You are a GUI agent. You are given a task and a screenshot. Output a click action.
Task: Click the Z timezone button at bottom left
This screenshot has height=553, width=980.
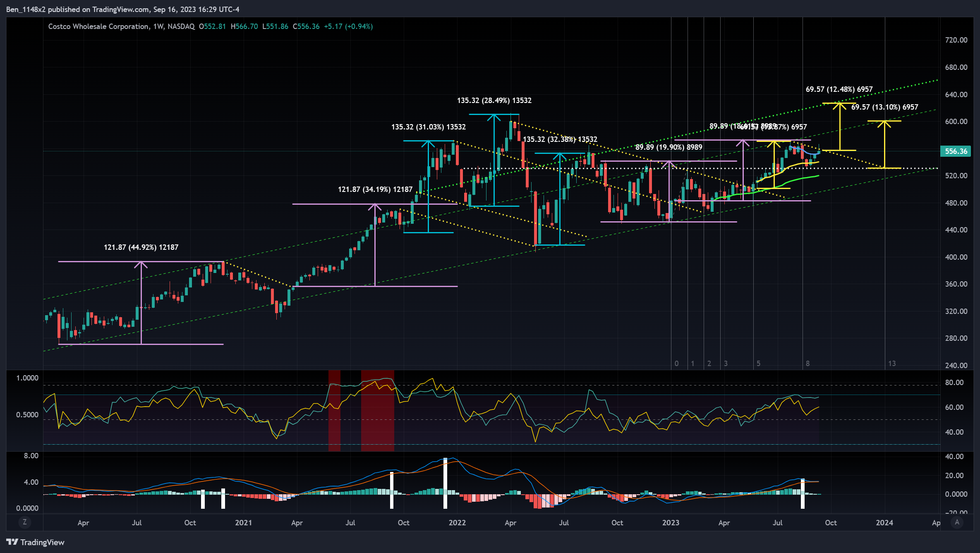(x=25, y=522)
